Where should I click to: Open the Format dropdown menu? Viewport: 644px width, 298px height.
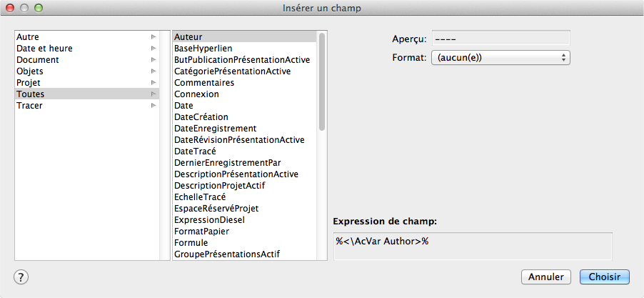coord(500,57)
